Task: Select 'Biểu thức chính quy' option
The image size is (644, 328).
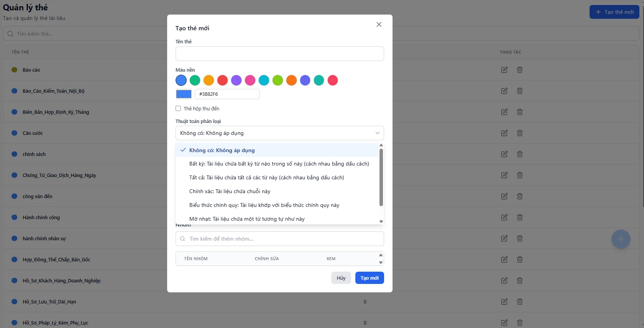Action: click(x=264, y=205)
